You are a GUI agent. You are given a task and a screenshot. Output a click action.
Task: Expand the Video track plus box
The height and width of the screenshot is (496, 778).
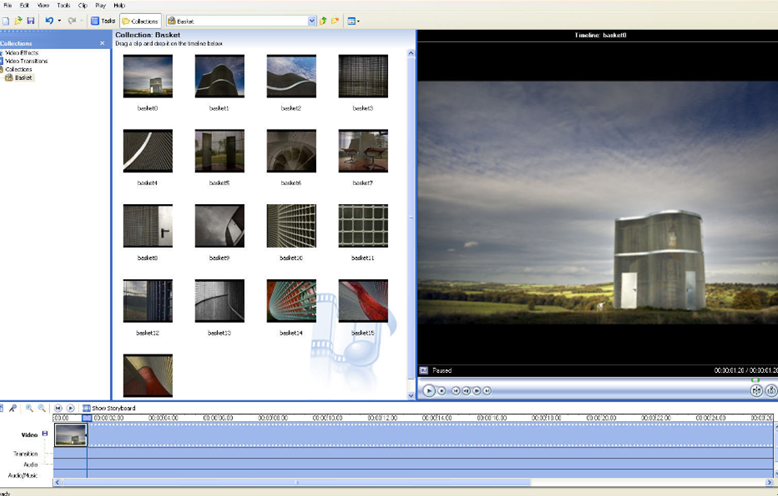pos(45,434)
